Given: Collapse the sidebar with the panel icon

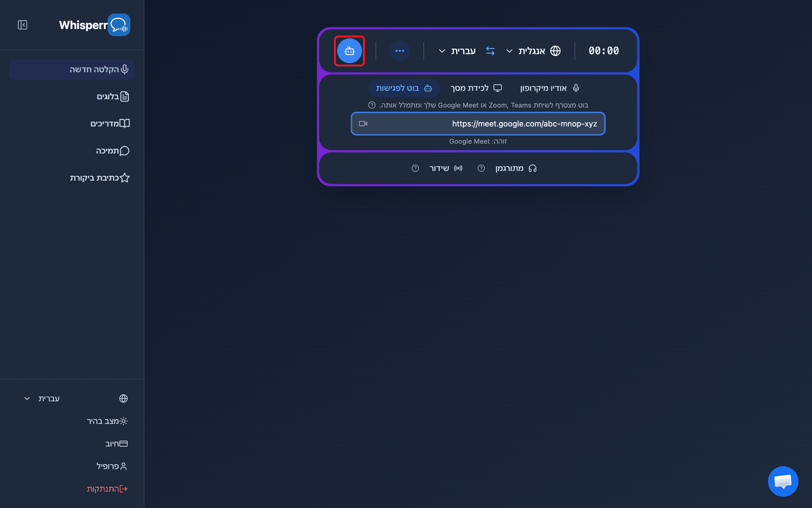Looking at the screenshot, I should click(22, 25).
